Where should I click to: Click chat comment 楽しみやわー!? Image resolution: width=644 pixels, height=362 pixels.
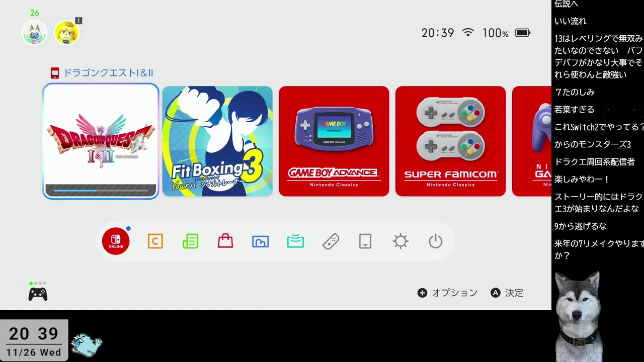582,179
